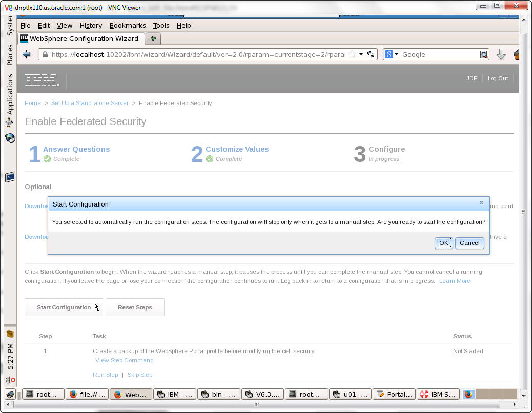532x413 pixels.
Task: Click show desktop icon in taskbar
Action: coord(11,395)
